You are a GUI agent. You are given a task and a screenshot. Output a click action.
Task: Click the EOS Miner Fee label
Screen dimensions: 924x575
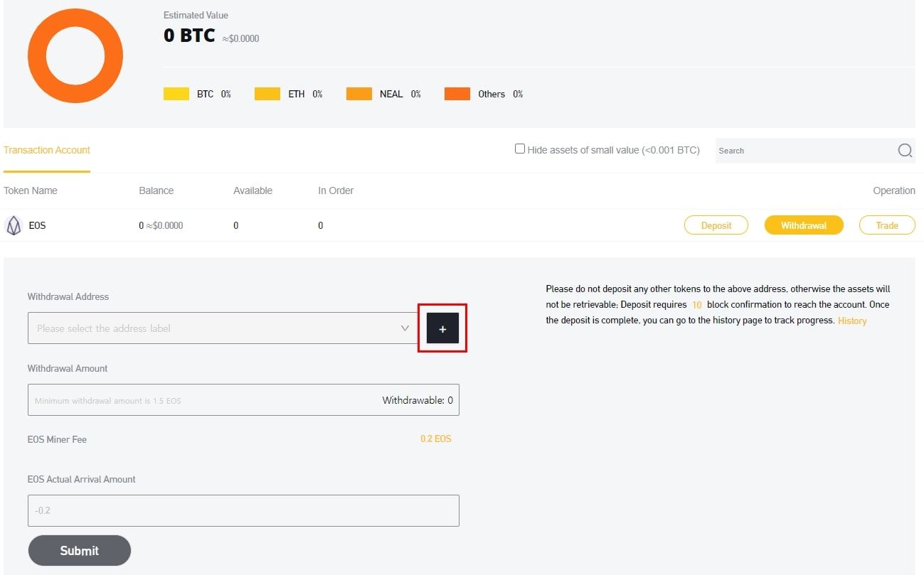tap(57, 439)
